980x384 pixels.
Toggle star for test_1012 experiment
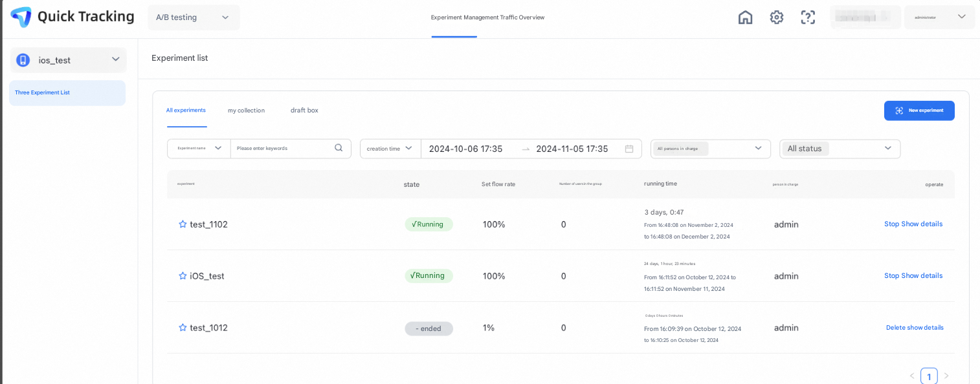pyautogui.click(x=183, y=328)
